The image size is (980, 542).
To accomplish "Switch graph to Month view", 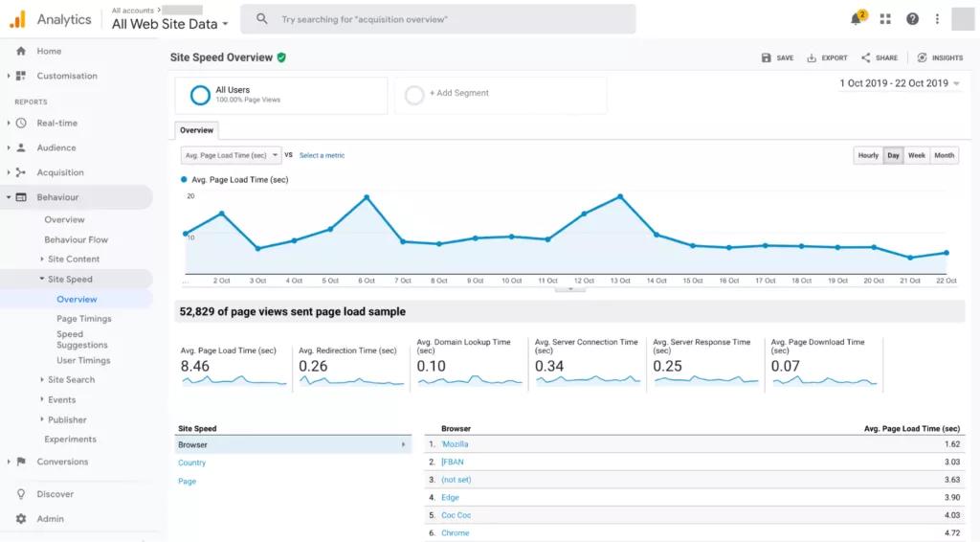I will click(944, 155).
